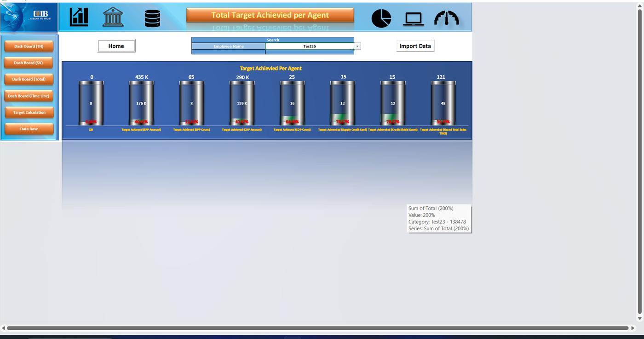The width and height of the screenshot is (644, 339).
Task: Click the Home button
Action: 116,46
